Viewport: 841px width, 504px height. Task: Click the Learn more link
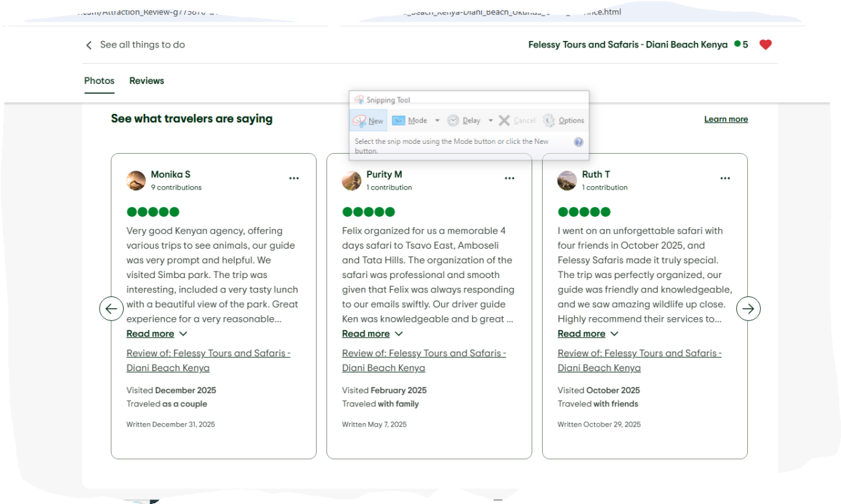pos(726,119)
